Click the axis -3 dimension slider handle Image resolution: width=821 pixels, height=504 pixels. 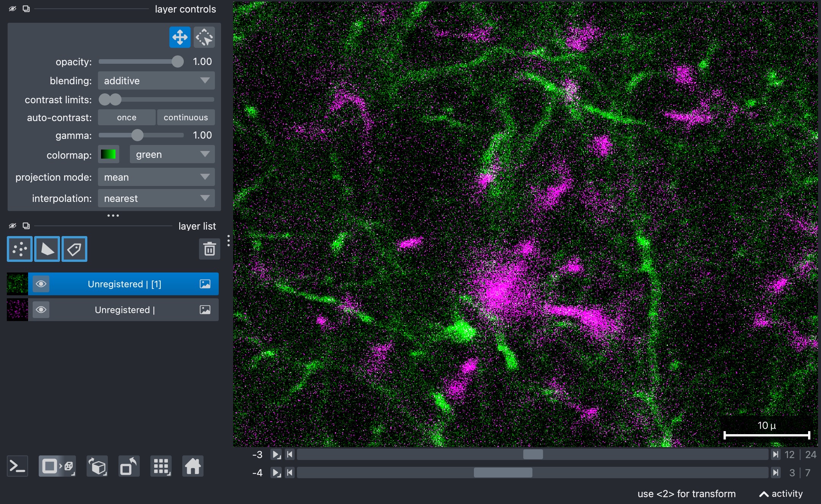point(533,454)
